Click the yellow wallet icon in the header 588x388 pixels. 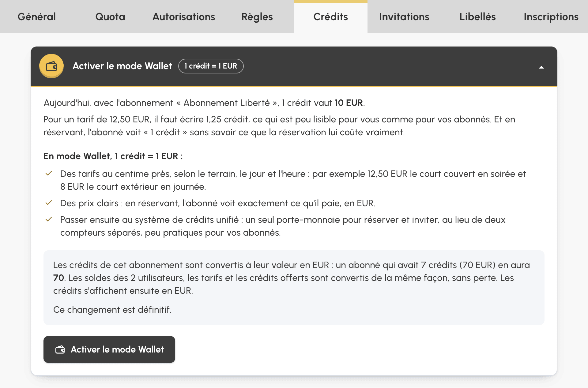pyautogui.click(x=51, y=66)
